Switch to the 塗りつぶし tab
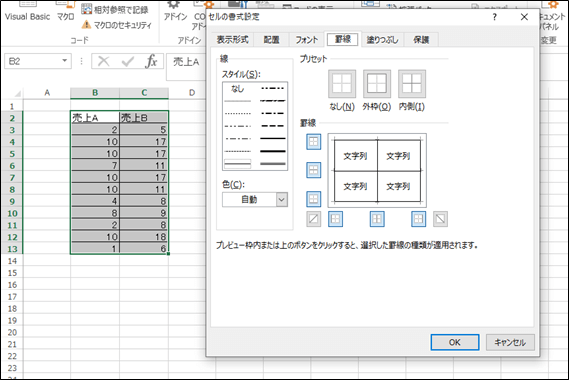This screenshot has height=380, width=569. [382, 40]
